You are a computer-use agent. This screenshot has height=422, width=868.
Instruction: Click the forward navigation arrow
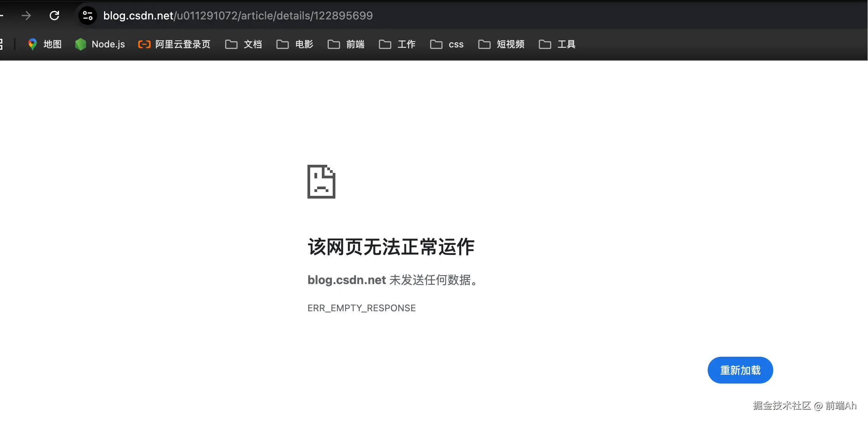click(x=26, y=16)
